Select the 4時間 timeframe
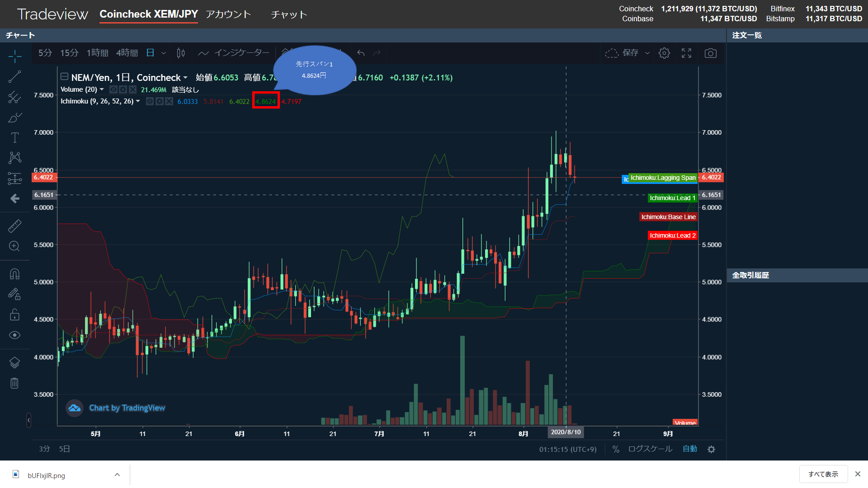This screenshot has width=868, height=488. (127, 53)
